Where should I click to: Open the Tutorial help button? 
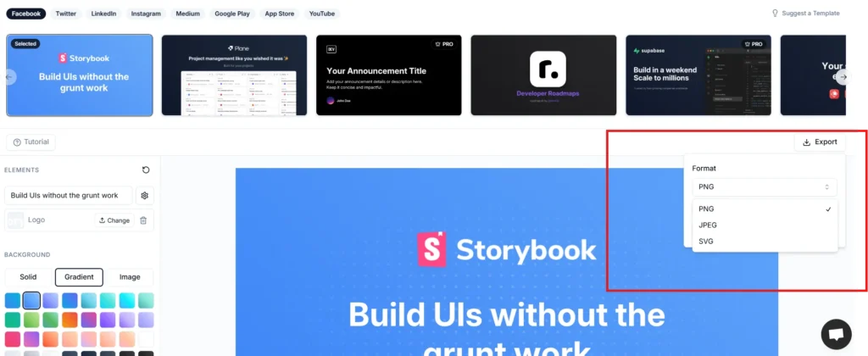point(31,142)
